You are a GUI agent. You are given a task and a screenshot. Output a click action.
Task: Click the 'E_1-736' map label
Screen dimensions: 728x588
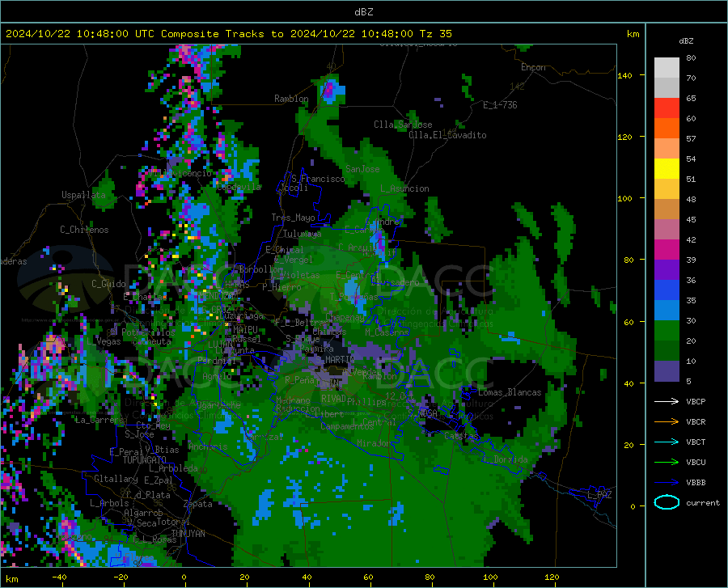pos(500,105)
